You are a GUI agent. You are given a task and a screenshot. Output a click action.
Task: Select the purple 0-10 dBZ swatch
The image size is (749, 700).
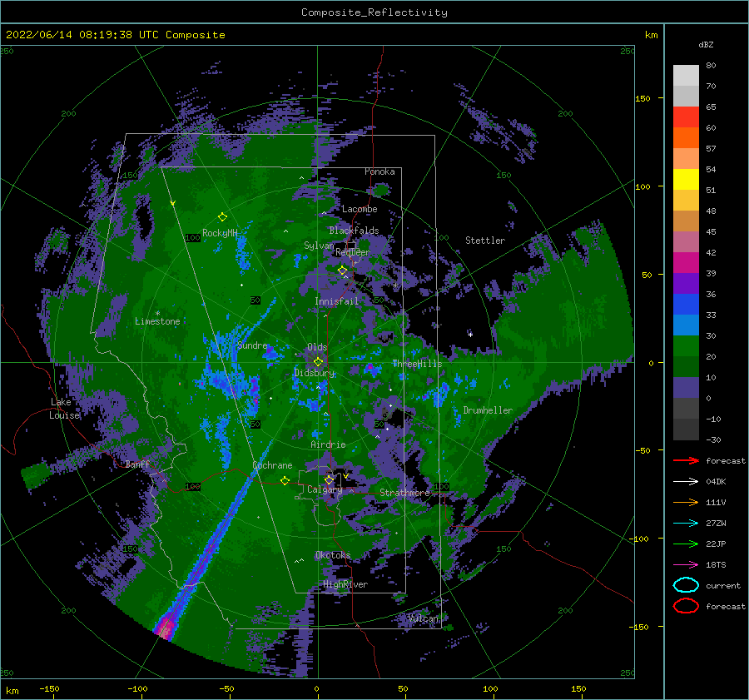tap(686, 387)
